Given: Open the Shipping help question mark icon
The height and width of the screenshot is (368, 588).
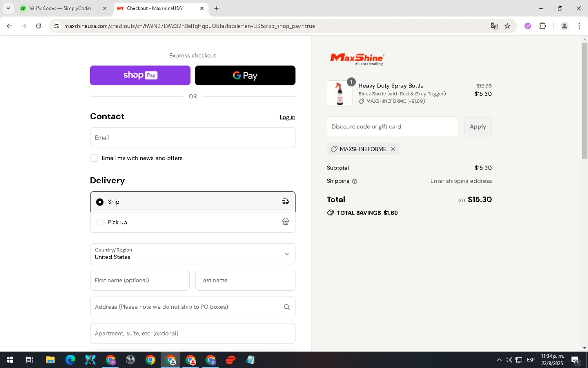Looking at the screenshot, I should [355, 181].
